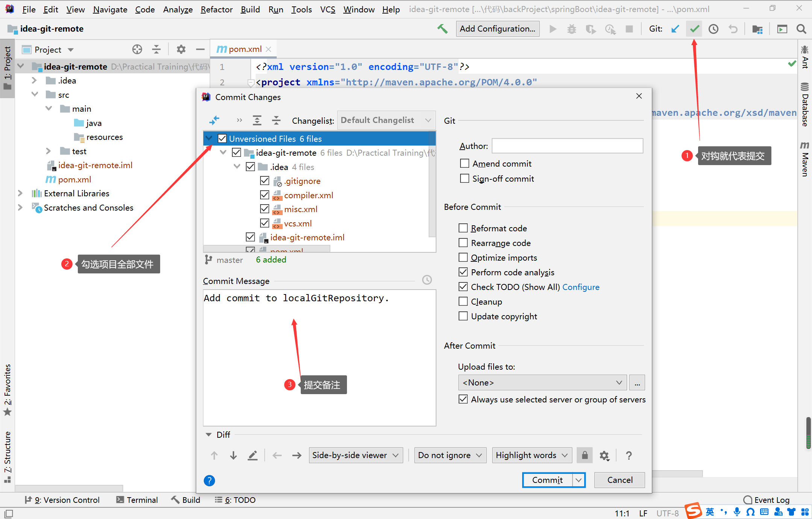The width and height of the screenshot is (812, 519).
Task: Click the show diff arrows icon in commit dialog
Action: pos(214,120)
